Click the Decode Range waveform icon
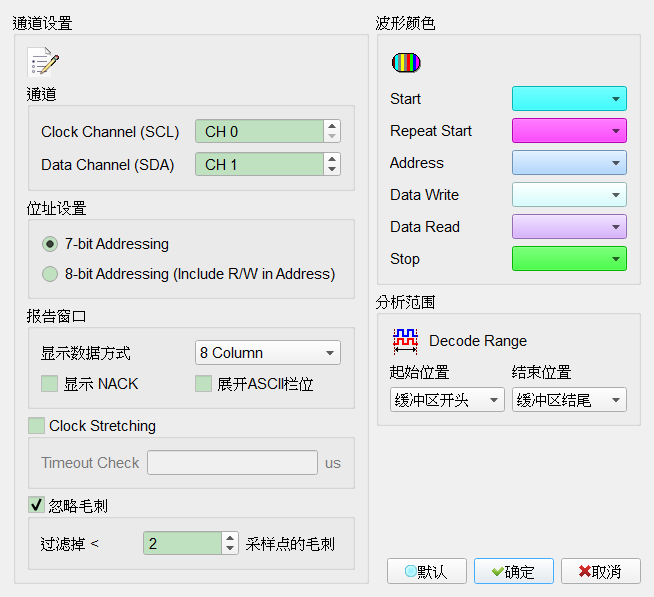The width and height of the screenshot is (654, 597). (x=405, y=341)
